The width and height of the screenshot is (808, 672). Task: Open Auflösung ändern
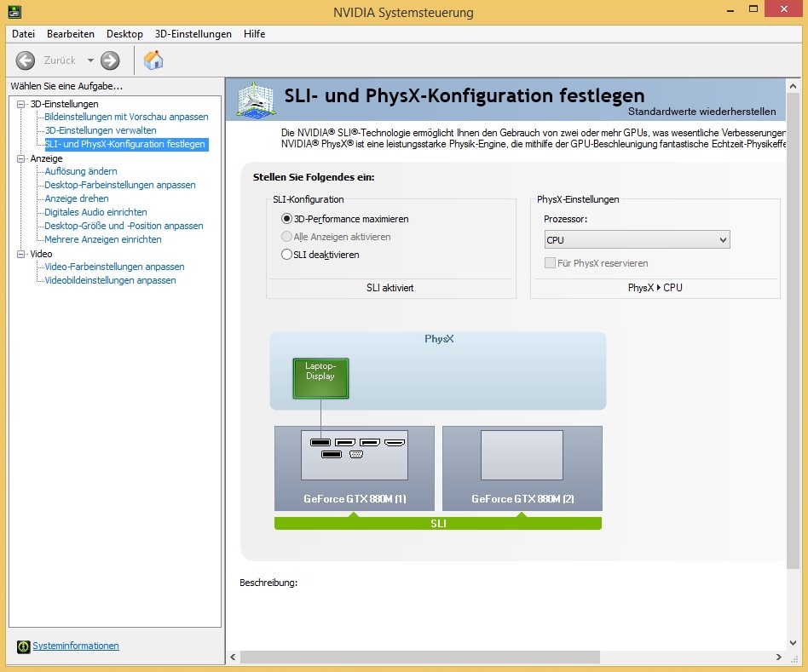tap(81, 171)
